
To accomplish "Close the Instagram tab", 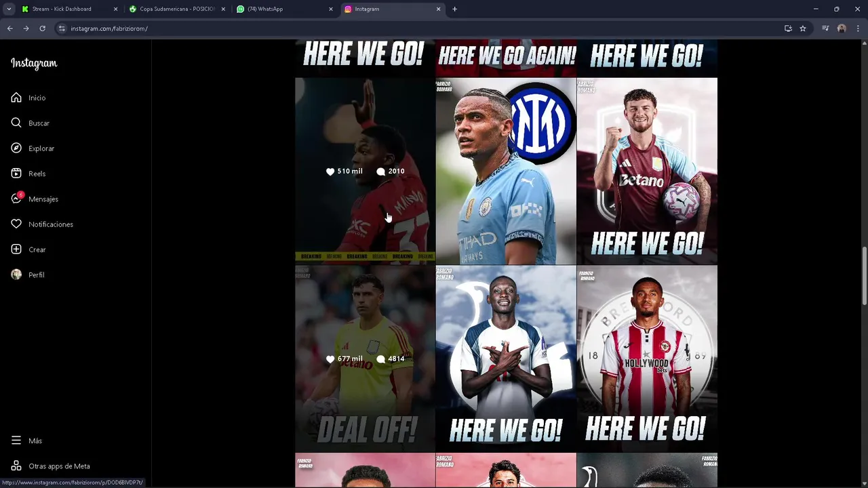I will pos(438,9).
